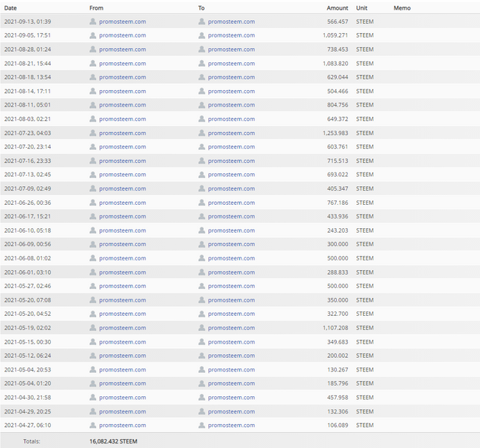Click From user icon in the 2021-06-26 row
480x448 pixels.
point(93,203)
